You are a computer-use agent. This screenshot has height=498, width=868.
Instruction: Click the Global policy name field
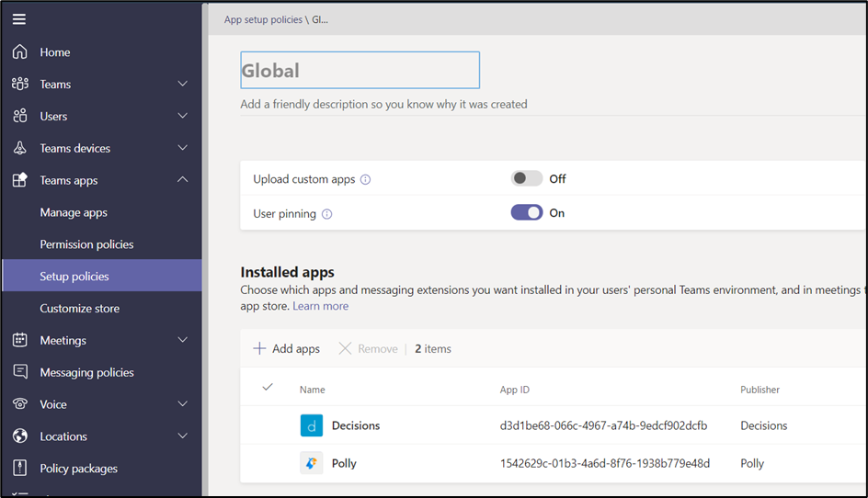(360, 70)
